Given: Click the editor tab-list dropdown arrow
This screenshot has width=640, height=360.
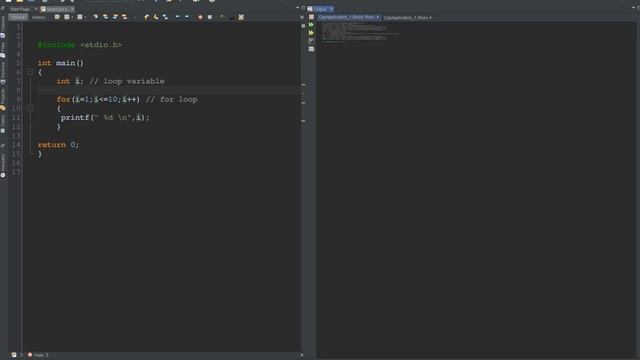Looking at the screenshot, I should 297,8.
